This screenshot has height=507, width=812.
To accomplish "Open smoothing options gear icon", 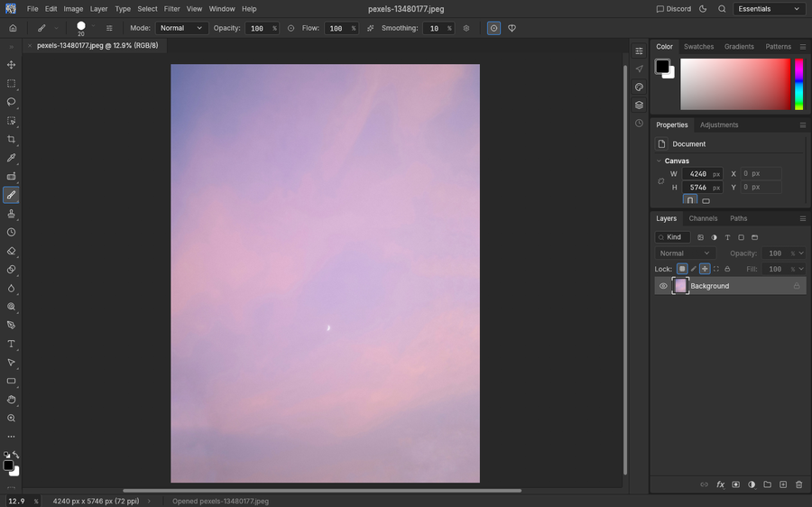I will (466, 28).
